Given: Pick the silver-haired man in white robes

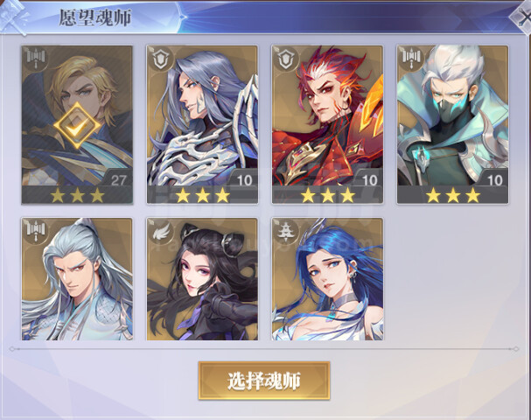Looking at the screenshot, I should point(77,279).
